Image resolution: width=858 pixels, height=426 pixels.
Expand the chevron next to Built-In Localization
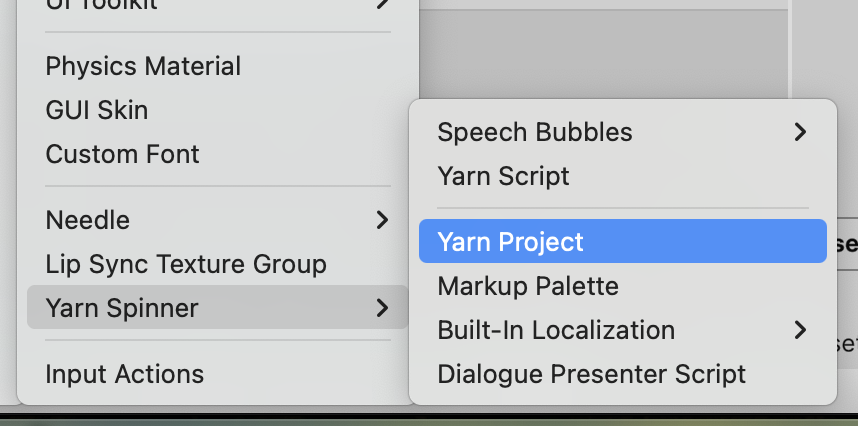click(x=799, y=330)
